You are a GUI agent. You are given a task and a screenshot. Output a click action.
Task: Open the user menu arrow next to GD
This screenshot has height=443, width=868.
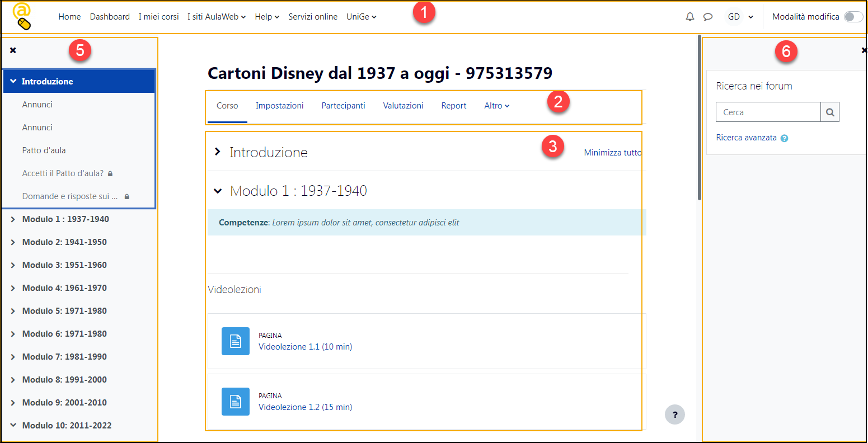tap(750, 17)
